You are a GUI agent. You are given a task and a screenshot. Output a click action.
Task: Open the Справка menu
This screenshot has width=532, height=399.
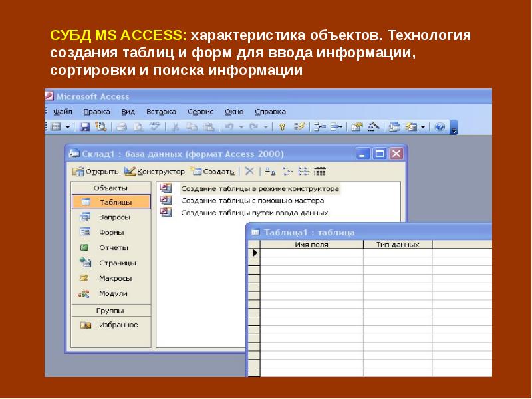(x=271, y=112)
